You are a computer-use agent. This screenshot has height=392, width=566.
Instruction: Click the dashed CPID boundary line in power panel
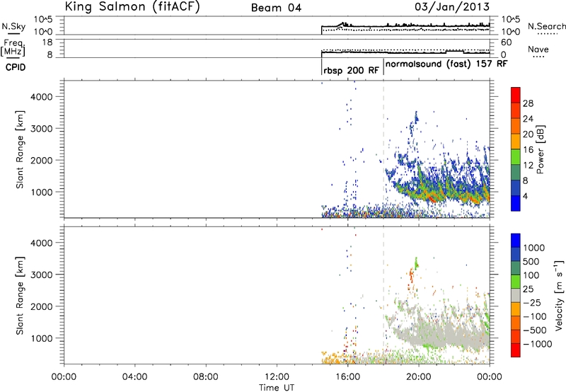[383, 149]
